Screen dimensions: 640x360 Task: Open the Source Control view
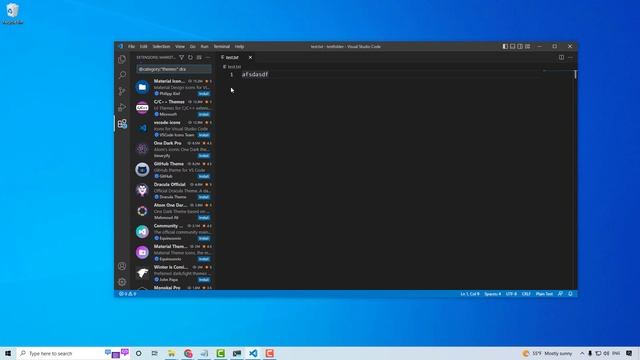pos(122,91)
